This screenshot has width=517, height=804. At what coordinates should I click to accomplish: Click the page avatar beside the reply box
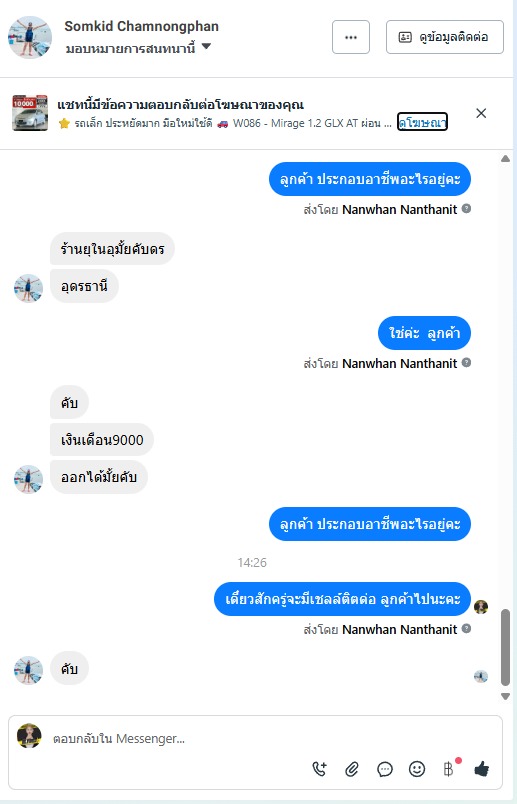(29, 736)
